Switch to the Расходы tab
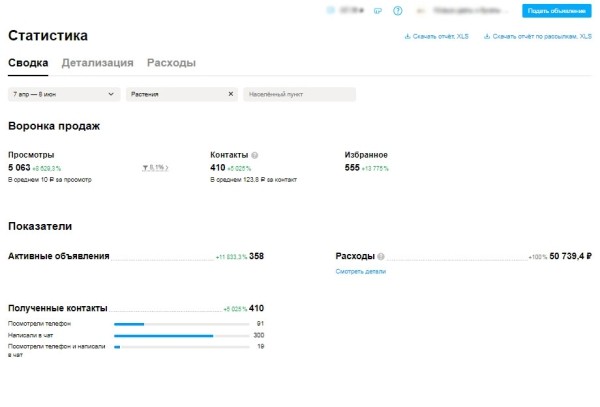The image size is (600, 407). pyautogui.click(x=171, y=63)
